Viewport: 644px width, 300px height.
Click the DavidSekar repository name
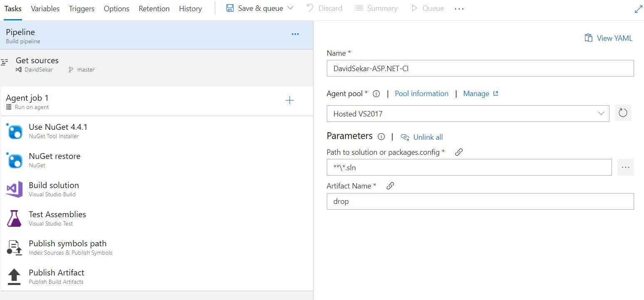(39, 70)
